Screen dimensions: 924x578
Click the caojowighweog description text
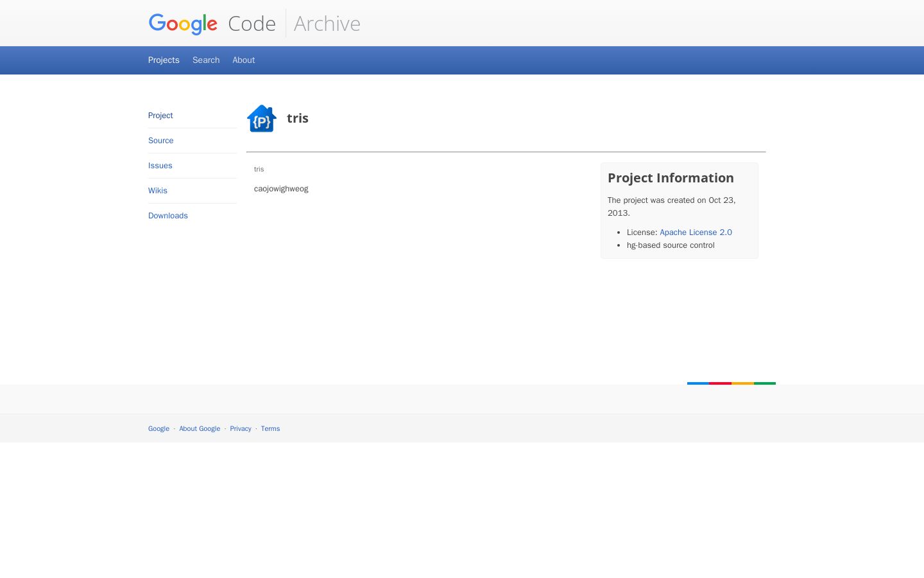click(281, 189)
